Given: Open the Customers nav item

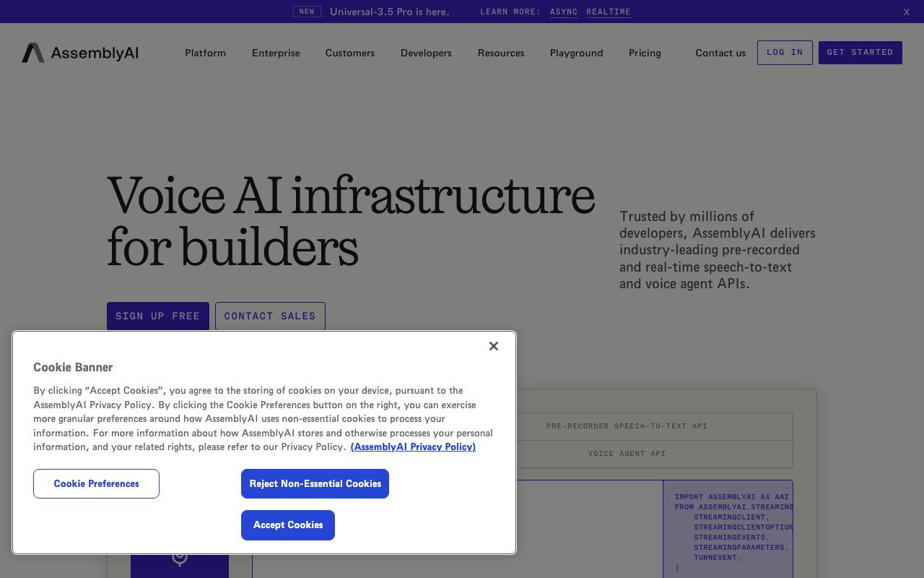Looking at the screenshot, I should tap(350, 53).
